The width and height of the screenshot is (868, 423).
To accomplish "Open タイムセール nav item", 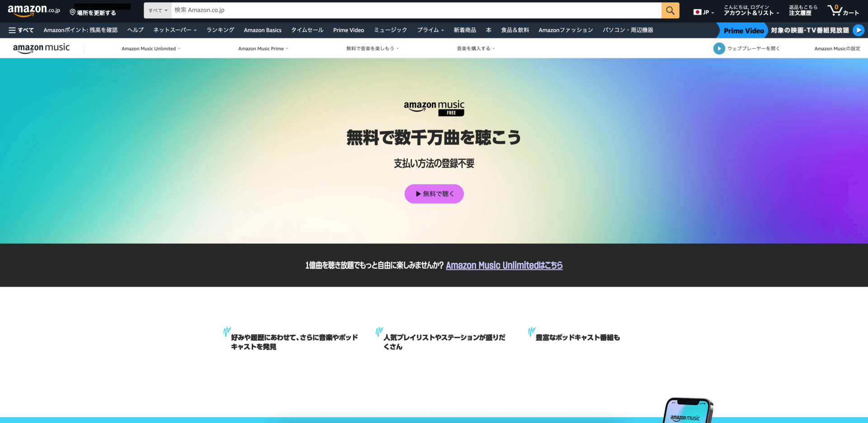I will click(307, 30).
